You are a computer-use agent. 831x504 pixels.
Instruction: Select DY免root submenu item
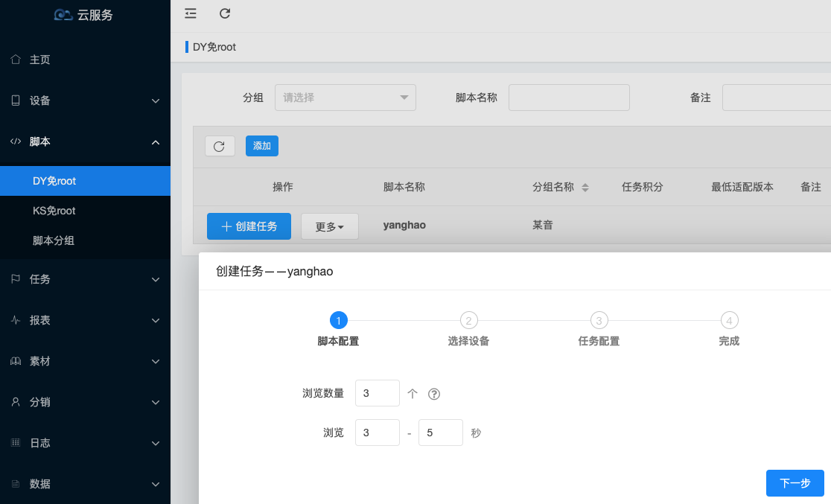(x=85, y=181)
